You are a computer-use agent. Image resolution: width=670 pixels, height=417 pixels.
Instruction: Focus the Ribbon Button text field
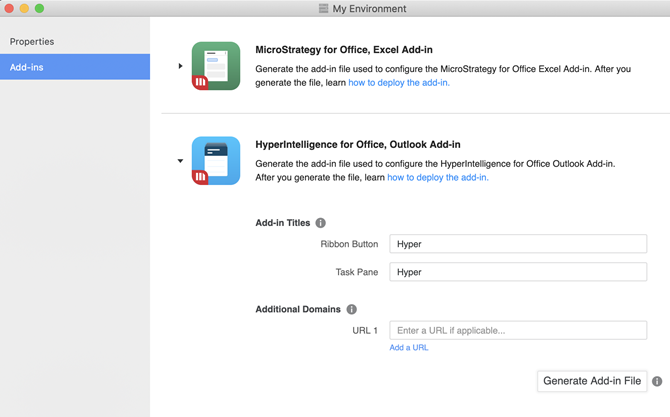pos(517,244)
